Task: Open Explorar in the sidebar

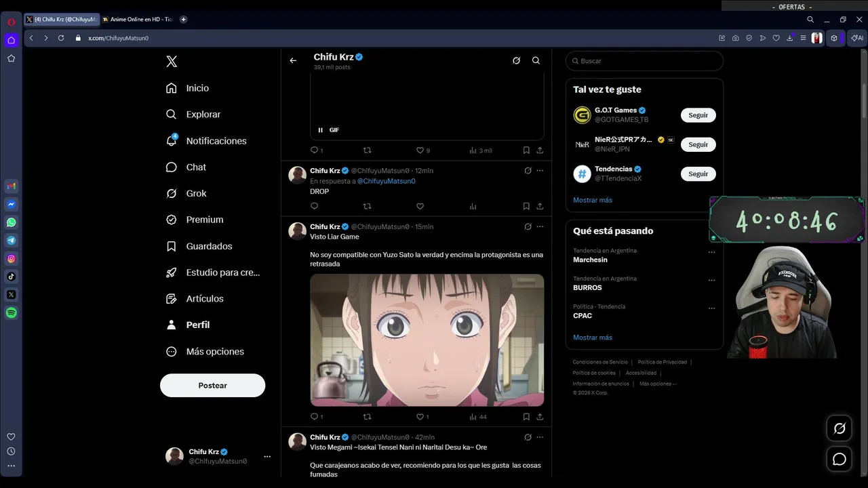Action: coord(194,115)
